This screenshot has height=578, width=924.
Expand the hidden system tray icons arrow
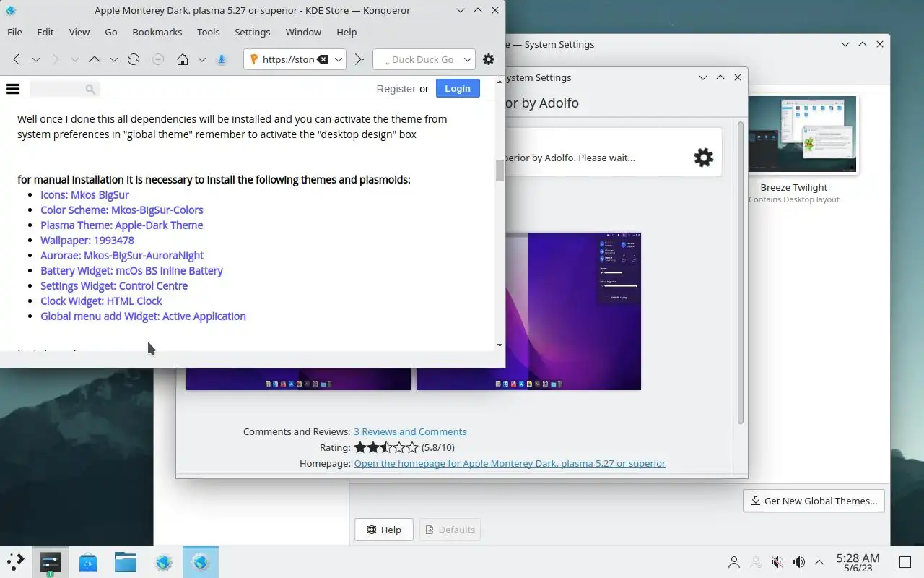(819, 562)
